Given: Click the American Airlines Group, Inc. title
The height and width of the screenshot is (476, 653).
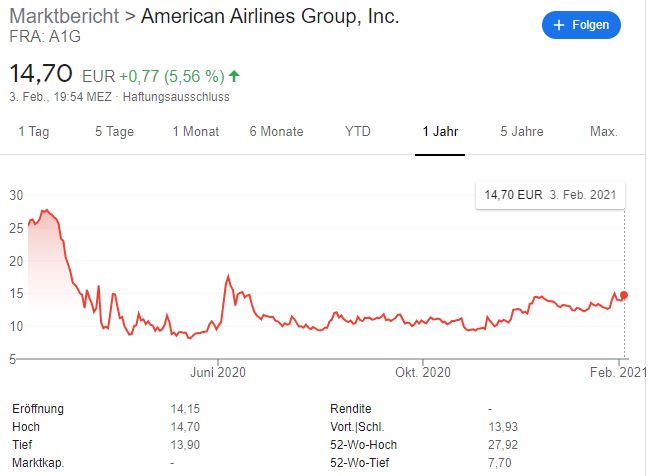Looking at the screenshot, I should coord(270,16).
